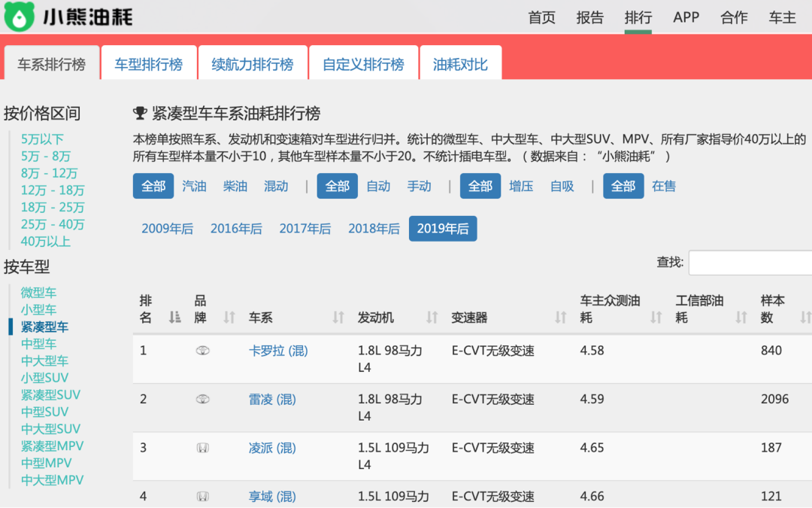Screen dimensions: 812x508
Task: Open 雷凌 (混) car series link
Action: tap(272, 400)
